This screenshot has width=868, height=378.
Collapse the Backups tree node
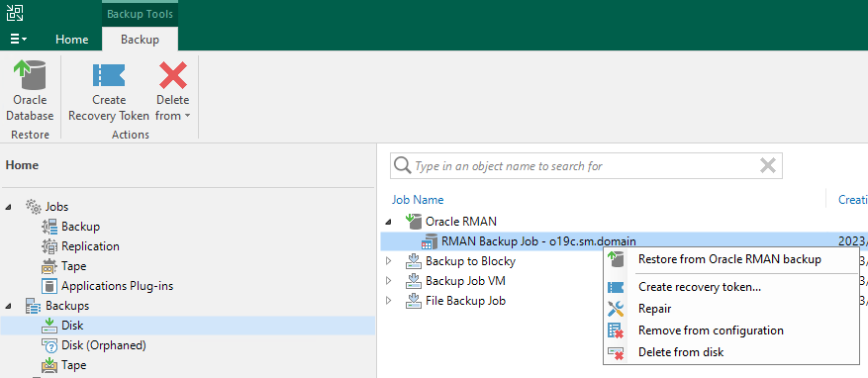point(8,306)
